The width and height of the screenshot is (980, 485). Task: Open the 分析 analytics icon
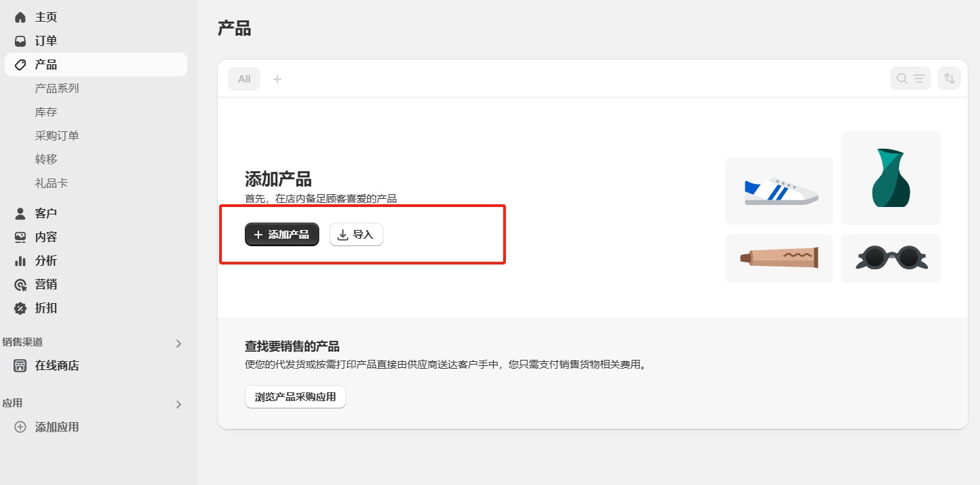[x=20, y=260]
